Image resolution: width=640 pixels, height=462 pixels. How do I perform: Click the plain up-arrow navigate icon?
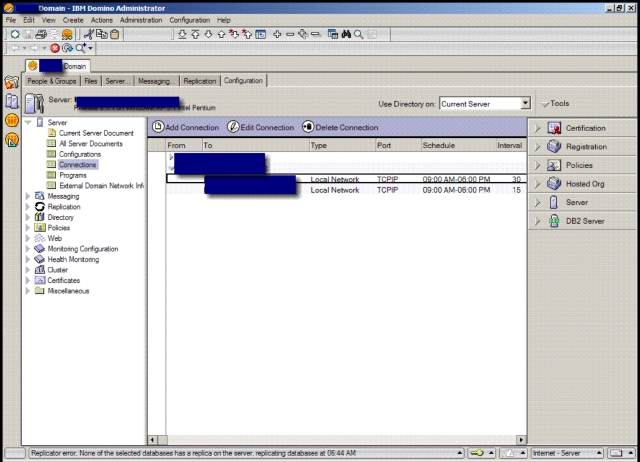(221, 34)
